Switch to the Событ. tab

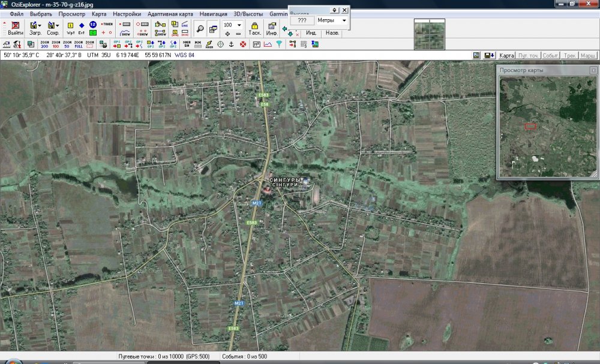point(551,55)
